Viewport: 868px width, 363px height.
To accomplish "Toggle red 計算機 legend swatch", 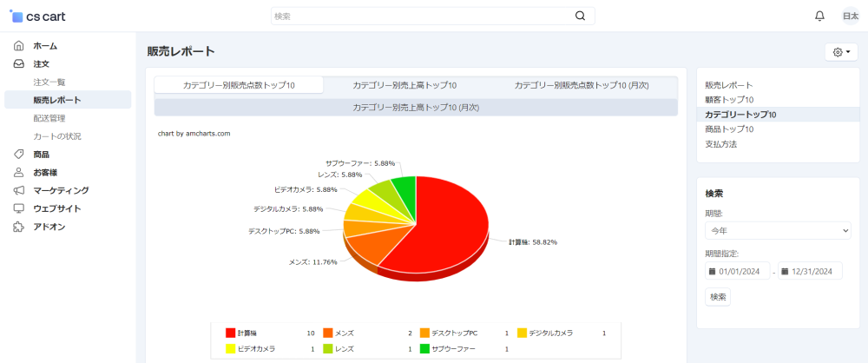I will tap(230, 333).
